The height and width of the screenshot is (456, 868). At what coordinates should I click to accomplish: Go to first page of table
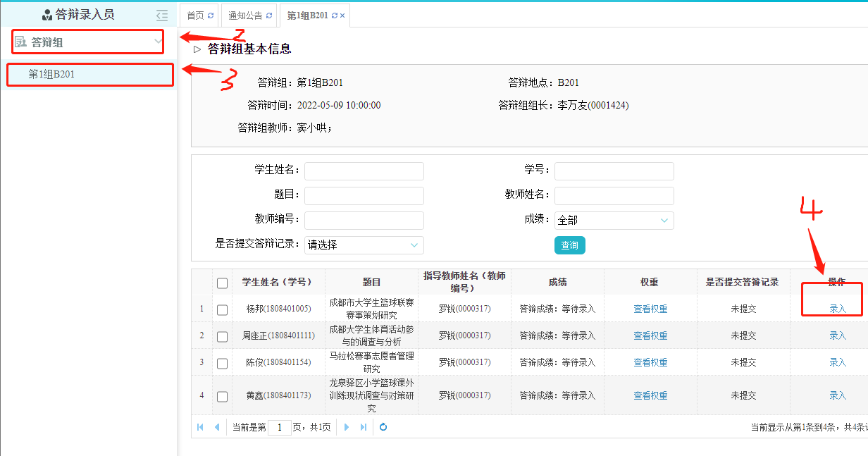(x=201, y=427)
